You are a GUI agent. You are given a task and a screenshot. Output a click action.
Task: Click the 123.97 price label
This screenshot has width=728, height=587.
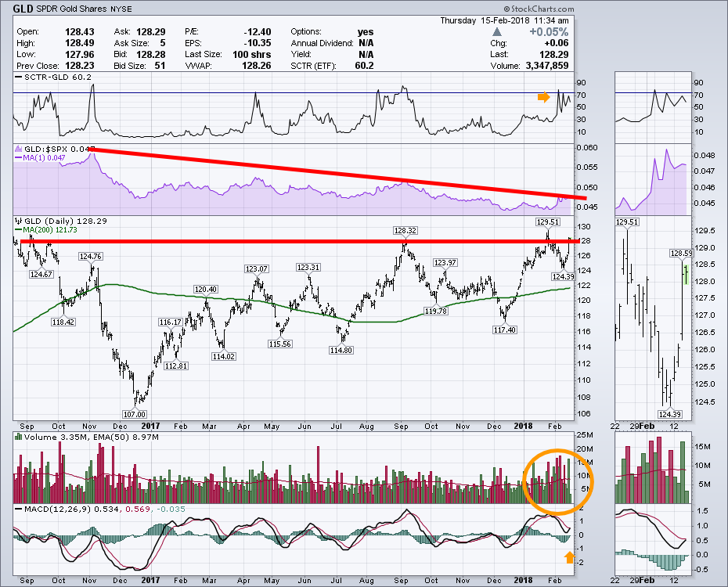coord(445,263)
